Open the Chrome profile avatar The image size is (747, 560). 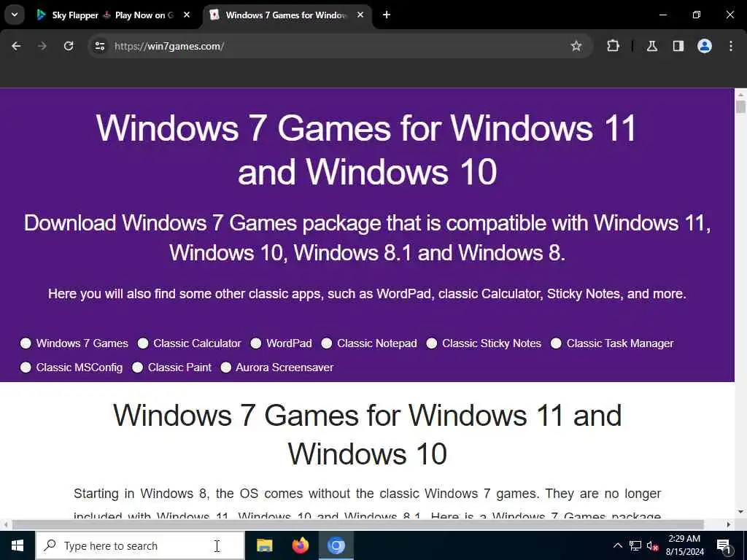[x=705, y=46]
